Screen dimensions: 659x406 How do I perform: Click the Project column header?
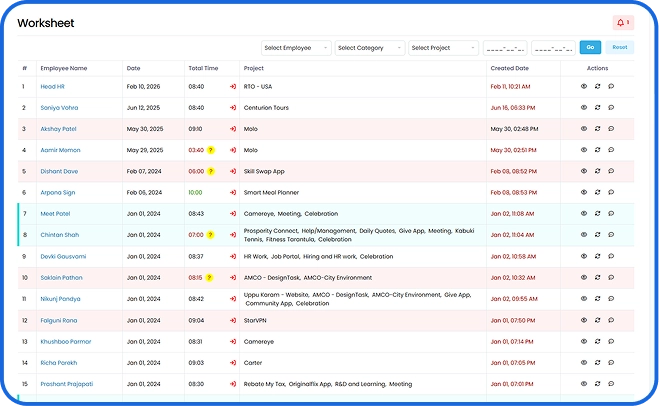click(254, 68)
